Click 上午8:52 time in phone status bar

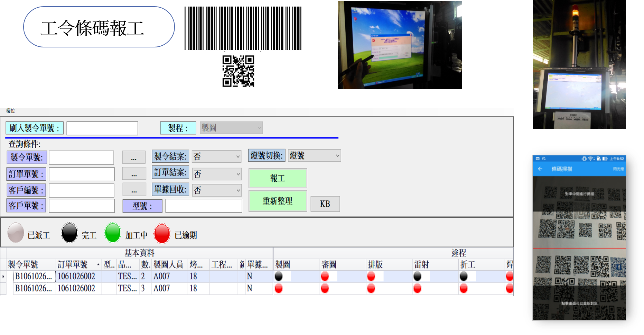[x=617, y=159]
